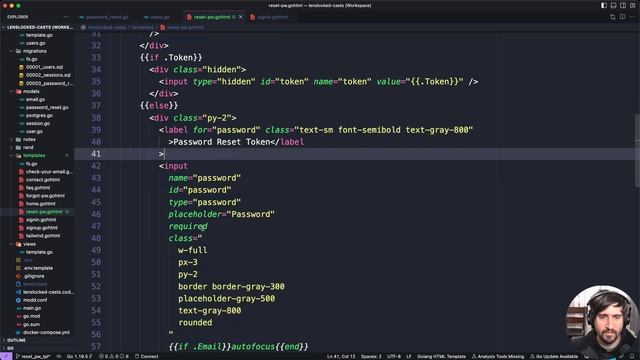Select reset-pw.gohtml in file tree
Screen dimensions: 640x360
click(44, 212)
